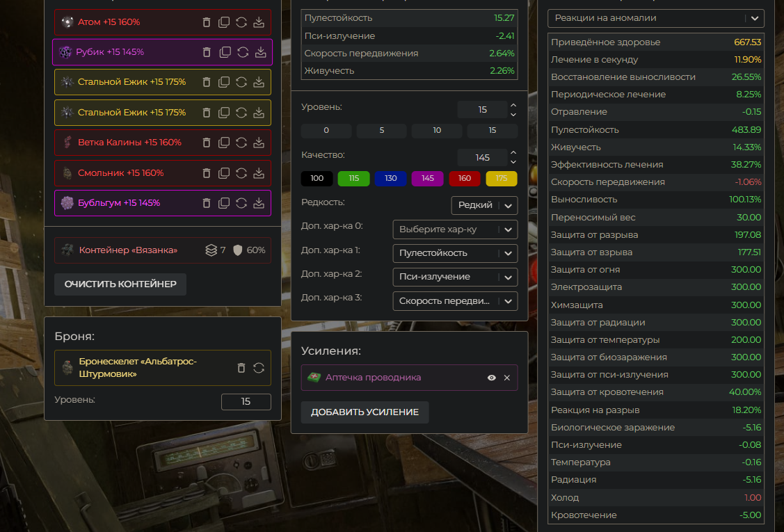This screenshot has width=784, height=532.
Task: Delete the Атом artifact with trash icon
Action: pyautogui.click(x=207, y=22)
